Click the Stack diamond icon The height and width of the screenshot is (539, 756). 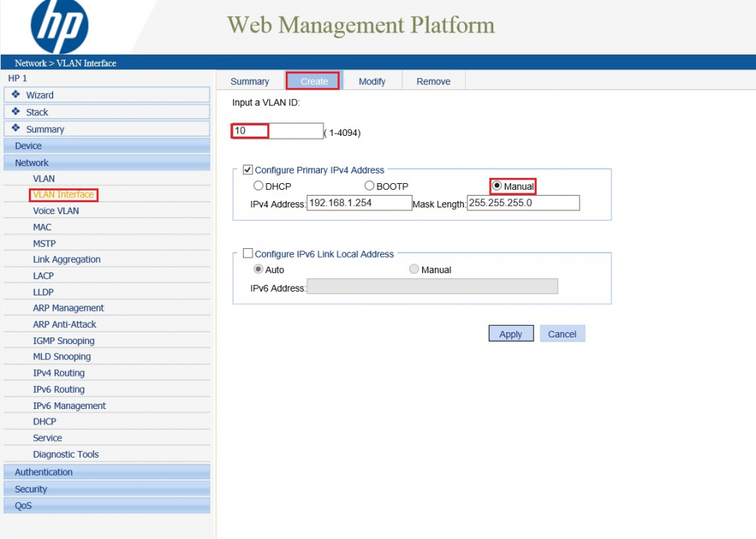point(16,111)
